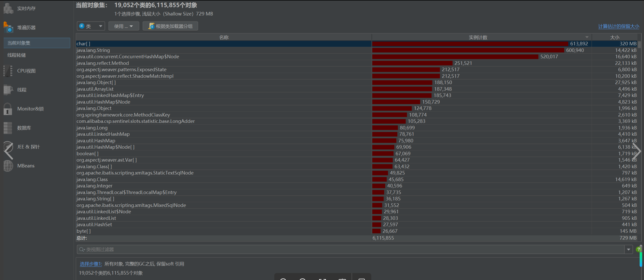Click the green help icon beside filter
The image size is (644, 280).
point(638,249)
